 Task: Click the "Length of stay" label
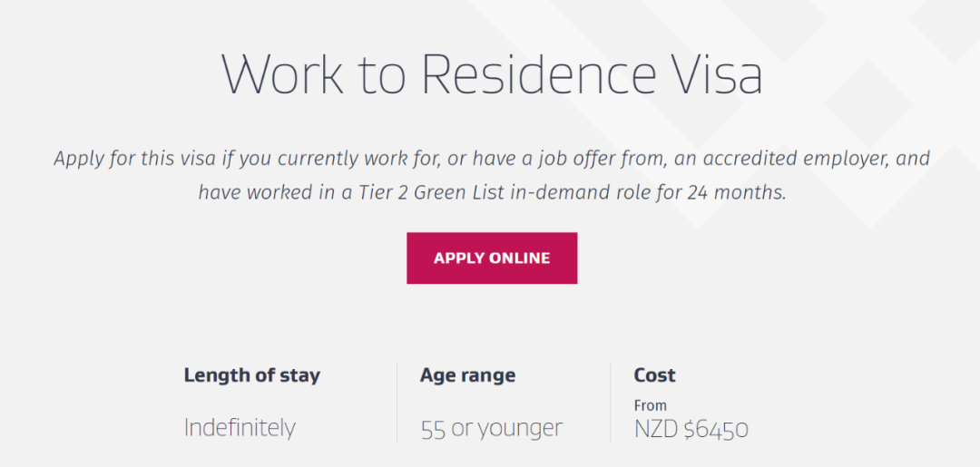click(x=251, y=375)
